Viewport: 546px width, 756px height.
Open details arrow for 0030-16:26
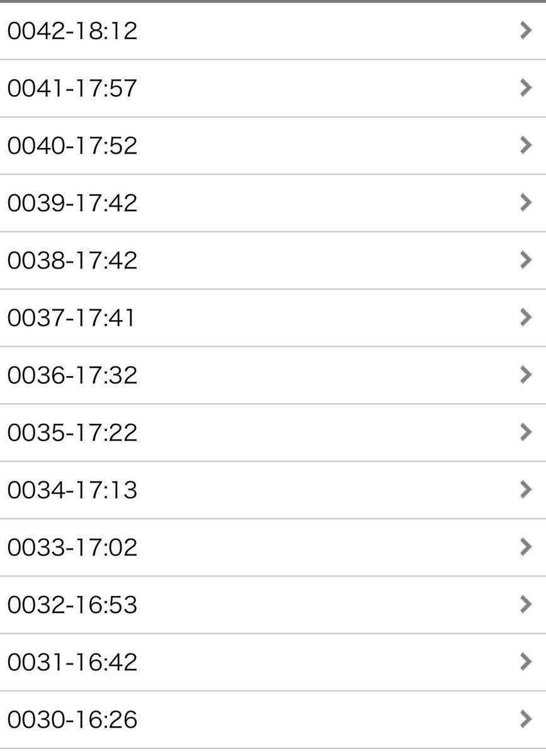pyautogui.click(x=526, y=718)
